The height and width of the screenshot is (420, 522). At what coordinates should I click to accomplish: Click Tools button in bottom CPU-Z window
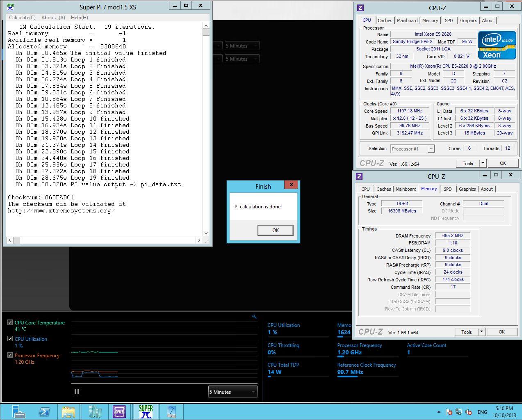coord(467,332)
